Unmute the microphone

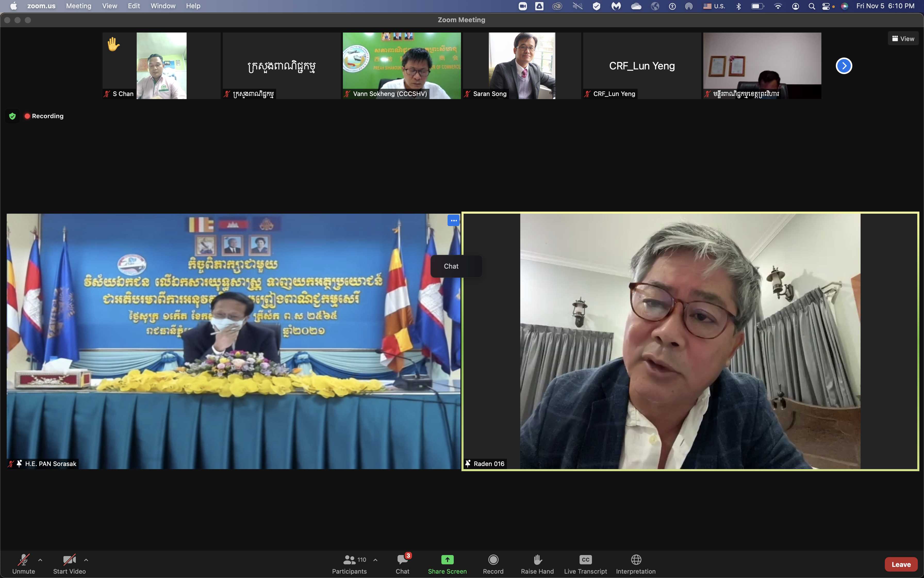pos(24,564)
